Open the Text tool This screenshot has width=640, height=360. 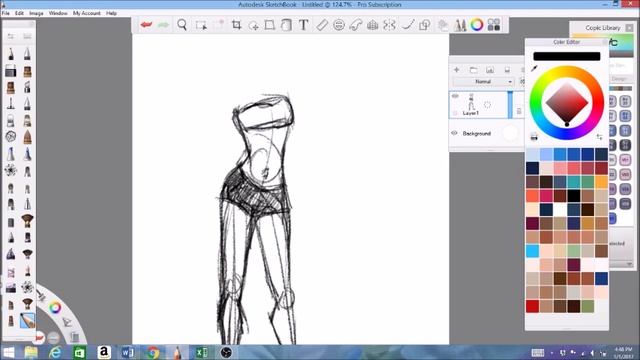tap(303, 25)
